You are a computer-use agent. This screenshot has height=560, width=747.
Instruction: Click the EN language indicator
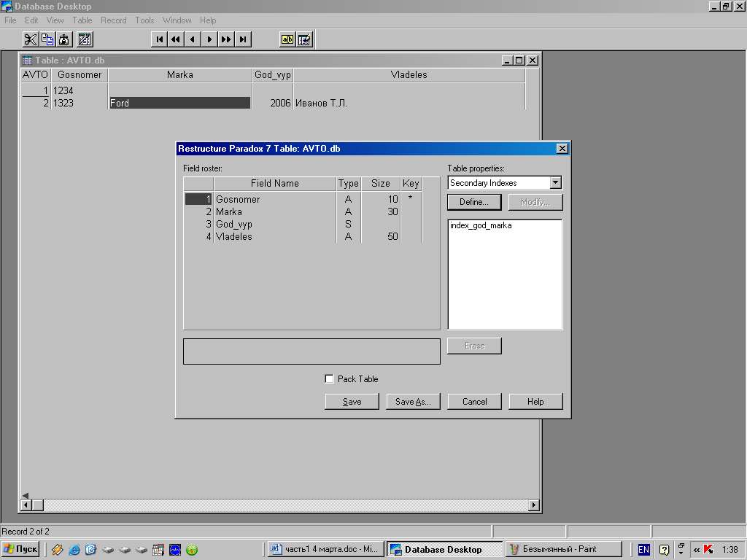pos(643,550)
